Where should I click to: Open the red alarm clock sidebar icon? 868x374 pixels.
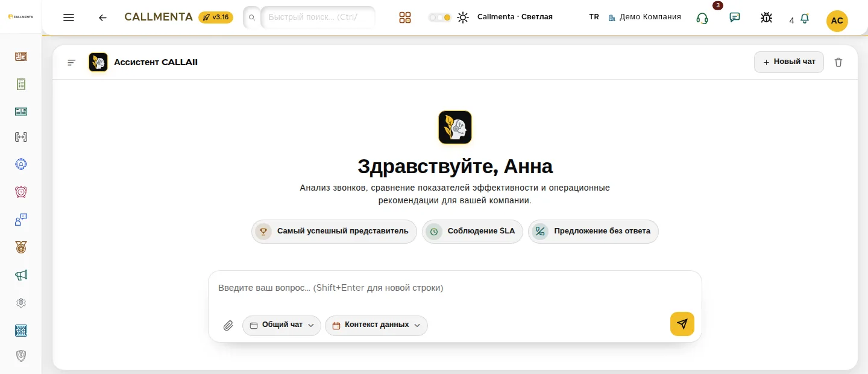pyautogui.click(x=21, y=192)
